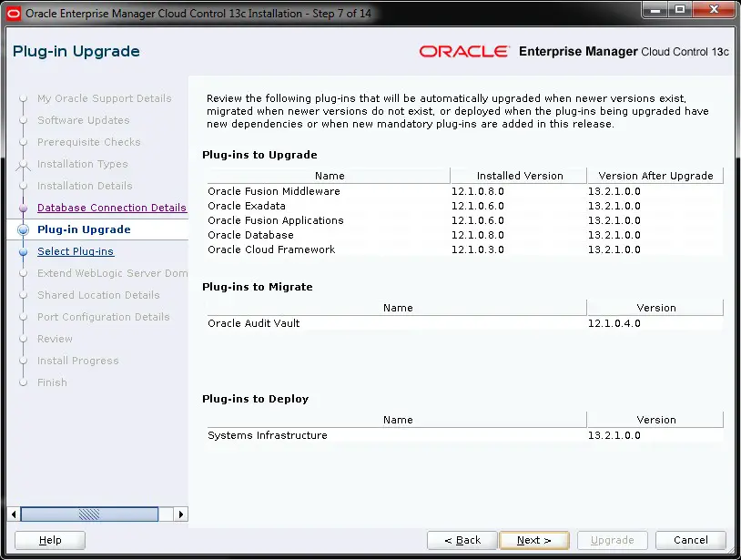Click Version column header in Migrate table
The image size is (741, 560).
point(655,308)
